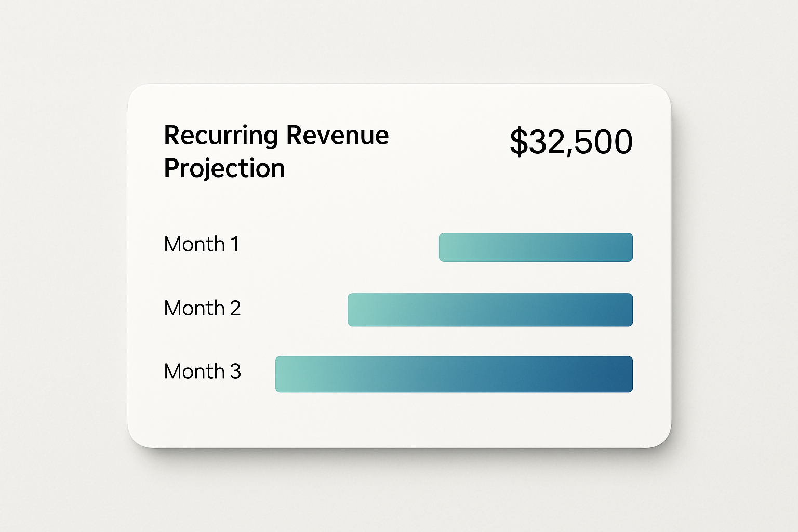Viewport: 798px width, 532px height.
Task: Click the Month 2 label
Action: 202,308
